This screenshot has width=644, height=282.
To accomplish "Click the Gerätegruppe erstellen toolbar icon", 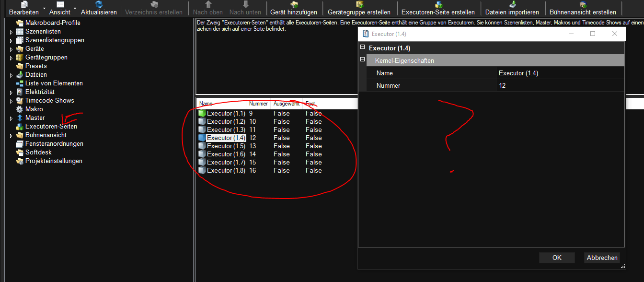I will 359,4.
